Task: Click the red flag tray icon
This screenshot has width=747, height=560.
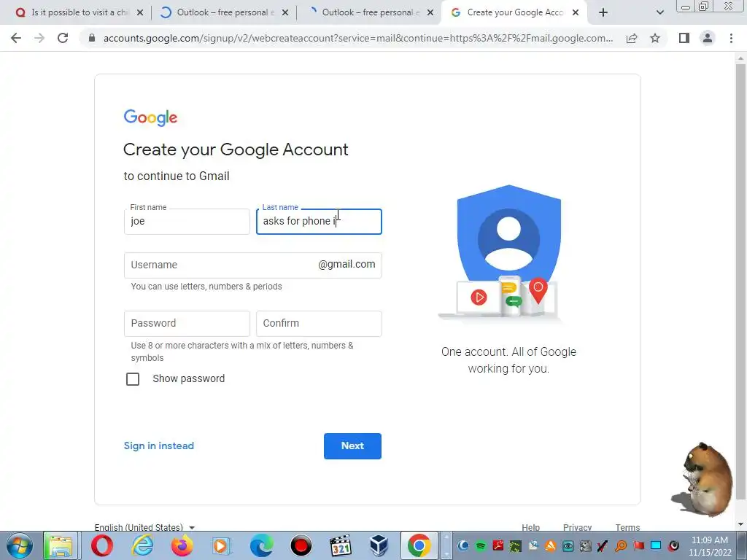Action: coord(639,545)
